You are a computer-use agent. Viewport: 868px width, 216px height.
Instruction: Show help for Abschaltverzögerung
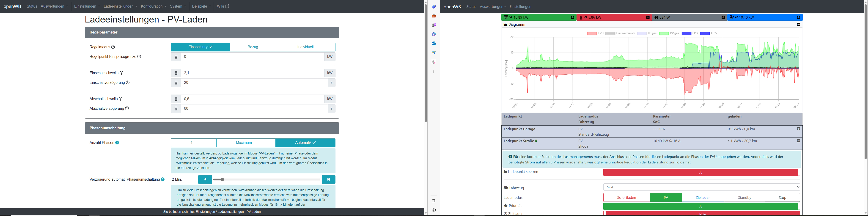coord(127,109)
